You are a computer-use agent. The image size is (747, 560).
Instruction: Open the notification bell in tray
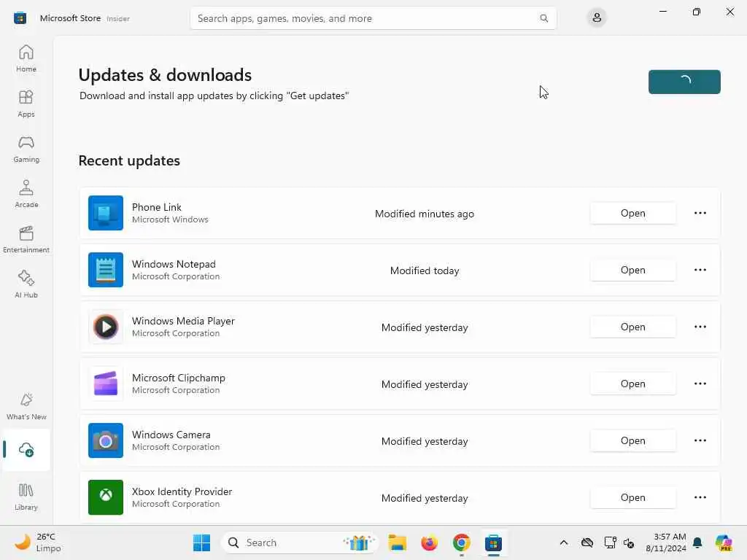pos(697,542)
